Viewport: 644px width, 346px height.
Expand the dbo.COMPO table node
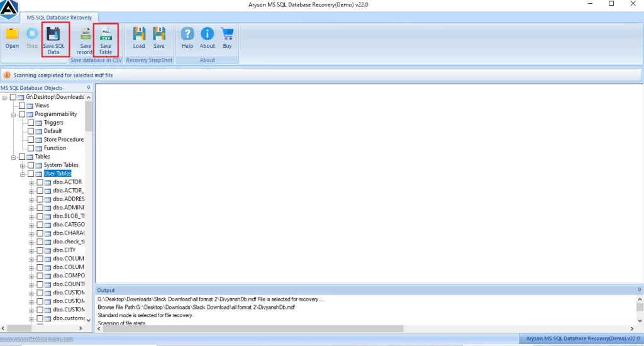pos(31,277)
